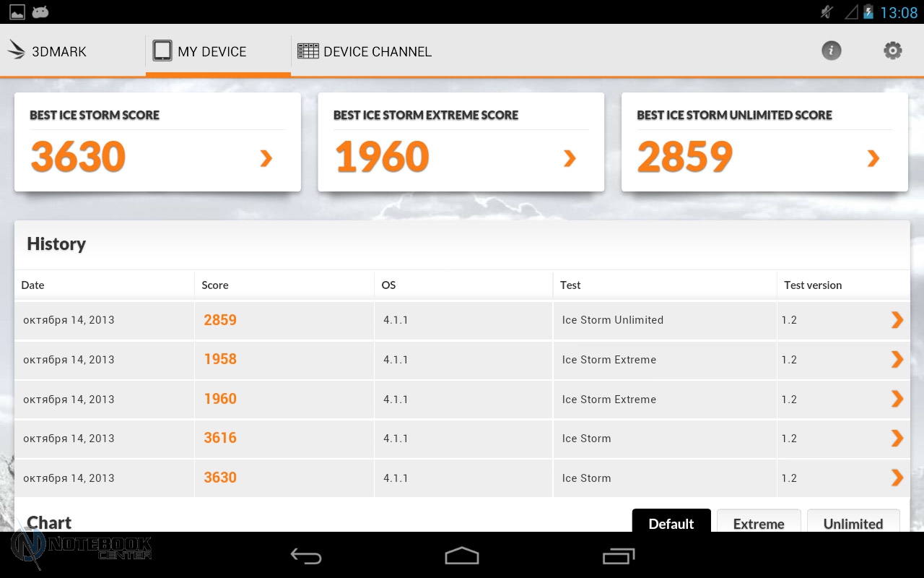The width and height of the screenshot is (924, 578).
Task: Expand Best Ice Storm Score 3630 card arrow
Action: click(266, 158)
